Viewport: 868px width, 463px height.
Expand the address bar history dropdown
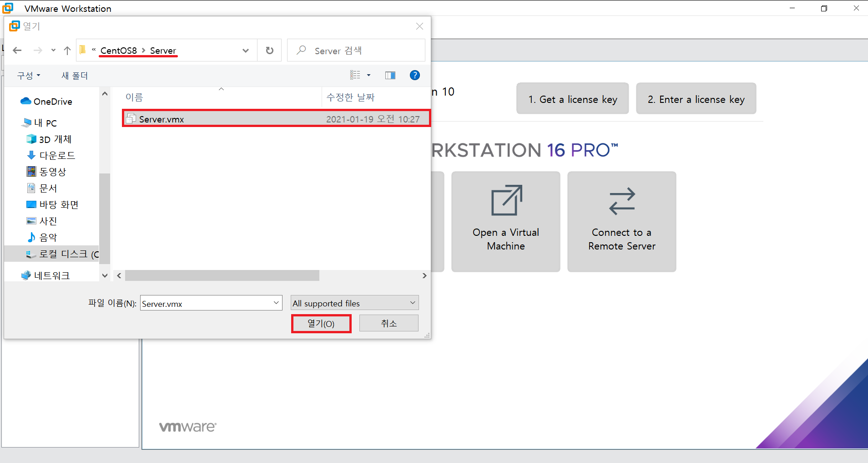(246, 51)
